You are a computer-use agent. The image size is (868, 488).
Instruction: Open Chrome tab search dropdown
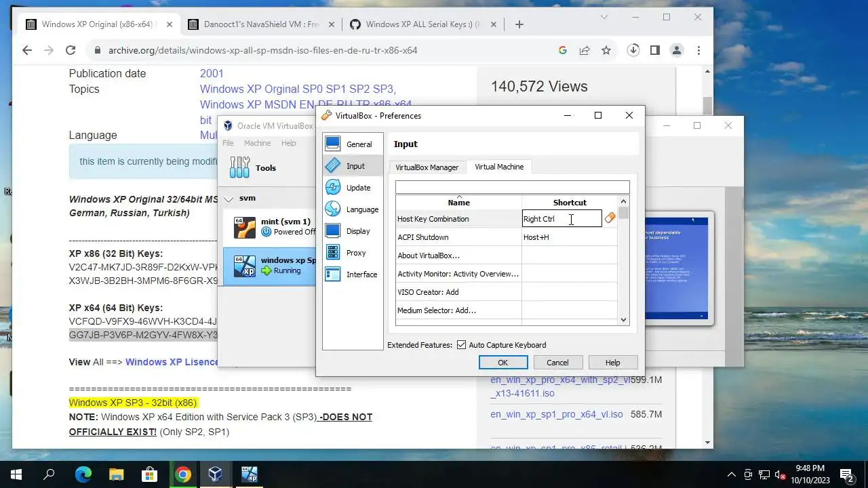(x=604, y=18)
